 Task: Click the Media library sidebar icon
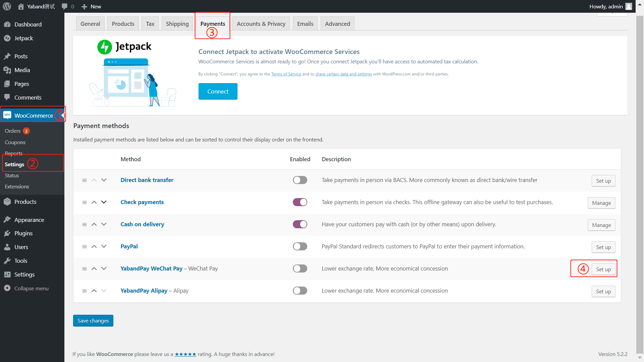click(7, 70)
